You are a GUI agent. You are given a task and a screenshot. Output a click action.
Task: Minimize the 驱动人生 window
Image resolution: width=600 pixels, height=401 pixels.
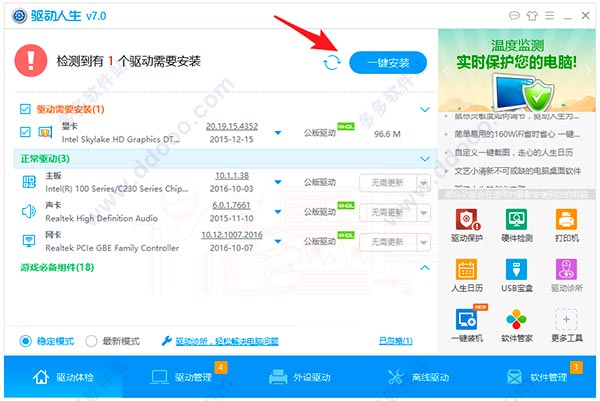567,16
